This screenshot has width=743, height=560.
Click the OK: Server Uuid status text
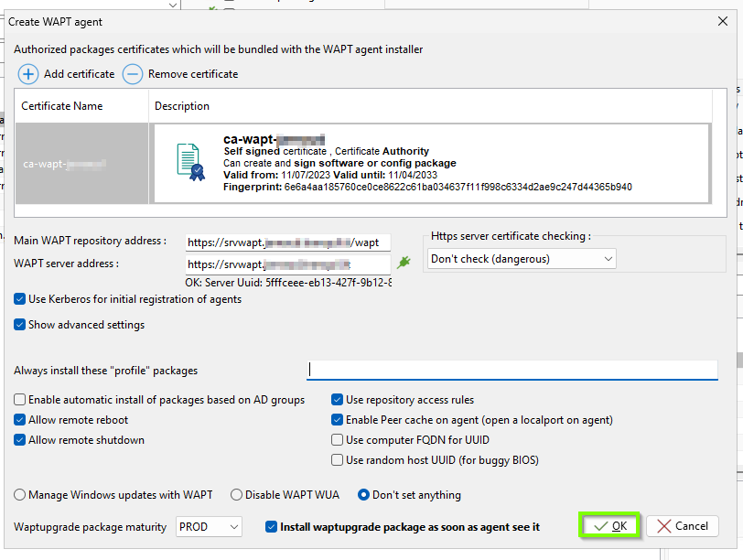point(288,283)
